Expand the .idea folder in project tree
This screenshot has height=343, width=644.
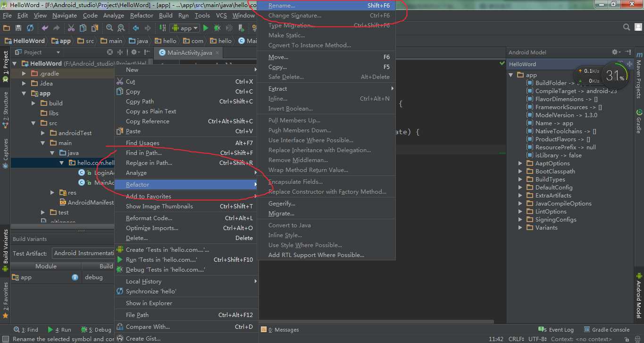click(24, 84)
